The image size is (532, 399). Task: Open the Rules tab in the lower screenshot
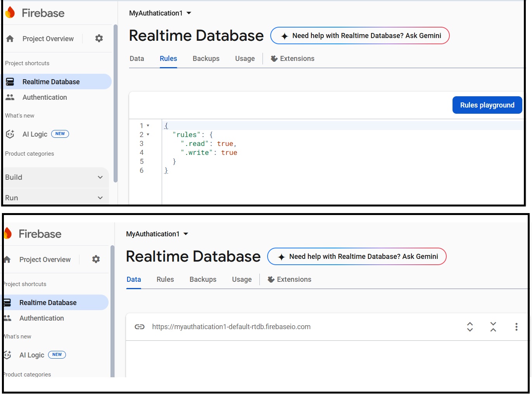[165, 279]
